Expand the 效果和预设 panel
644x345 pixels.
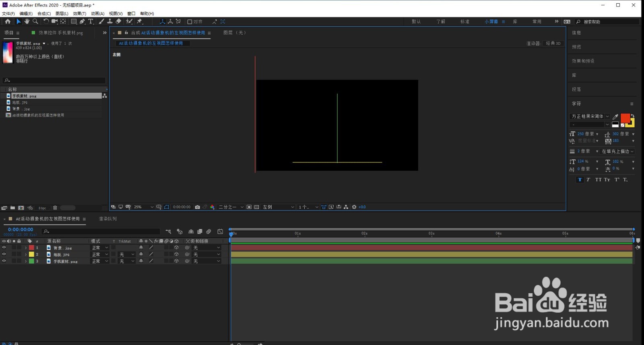coord(583,61)
